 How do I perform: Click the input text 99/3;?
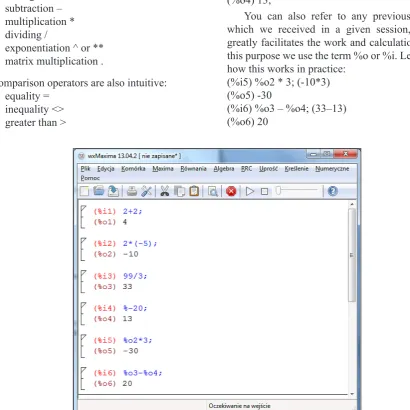135,276
